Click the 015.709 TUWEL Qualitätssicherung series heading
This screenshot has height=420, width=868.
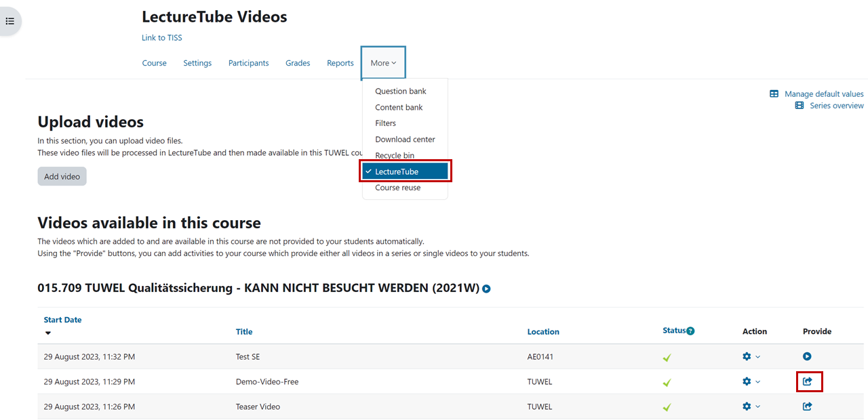(x=258, y=288)
